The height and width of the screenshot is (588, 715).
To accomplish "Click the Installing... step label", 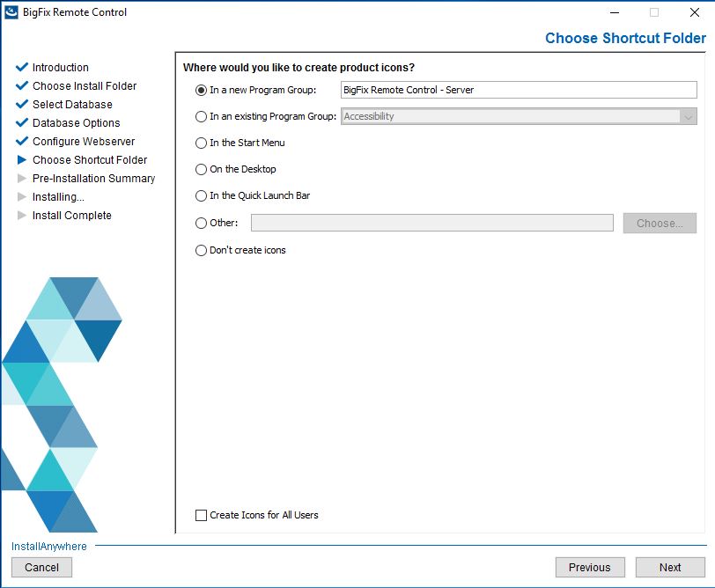I will coord(58,197).
